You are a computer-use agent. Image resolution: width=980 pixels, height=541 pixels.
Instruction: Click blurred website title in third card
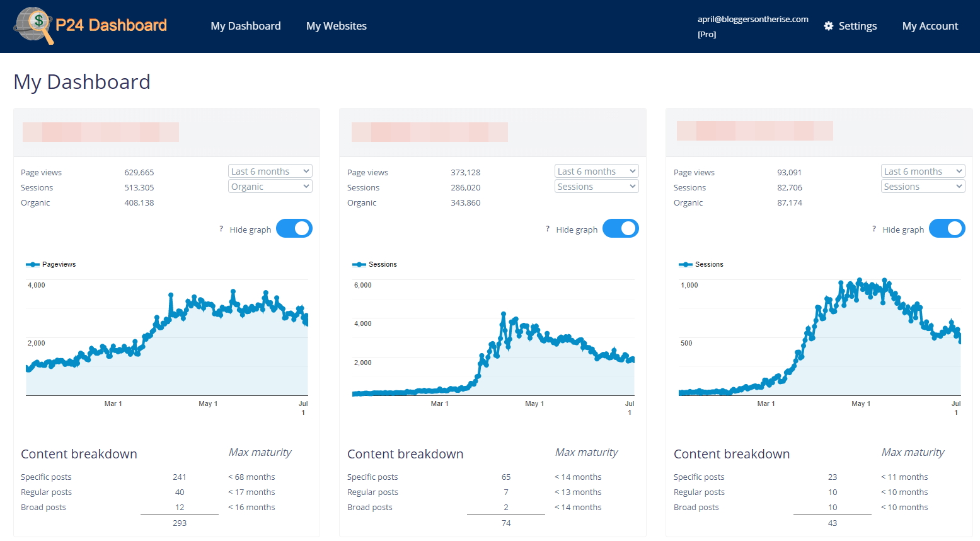click(755, 131)
